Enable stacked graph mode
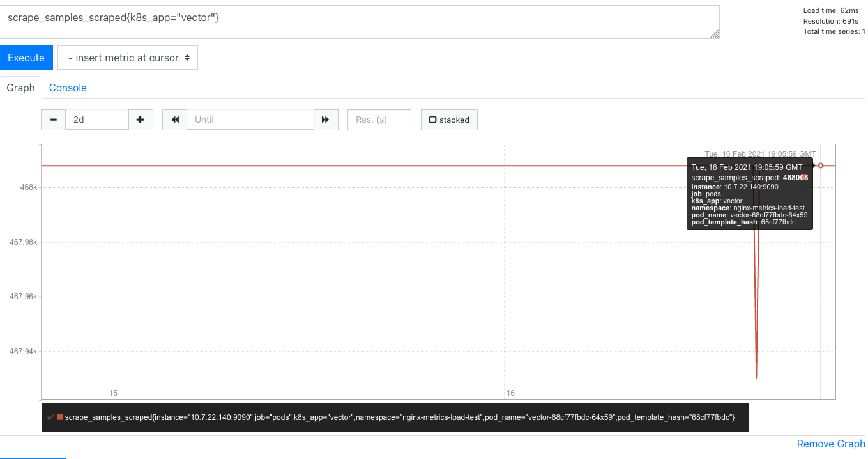Viewport: 868px width, 459px height. pyautogui.click(x=449, y=120)
